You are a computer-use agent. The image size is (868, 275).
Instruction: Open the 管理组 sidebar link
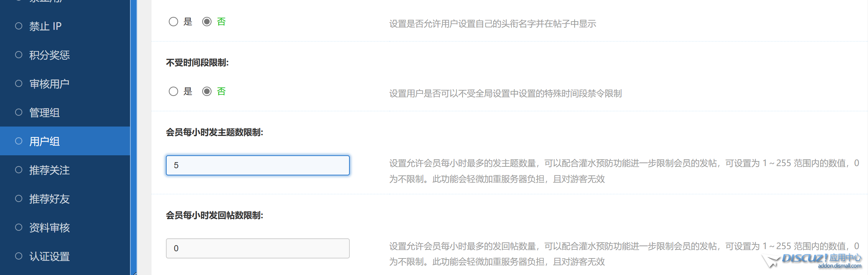[x=44, y=113]
